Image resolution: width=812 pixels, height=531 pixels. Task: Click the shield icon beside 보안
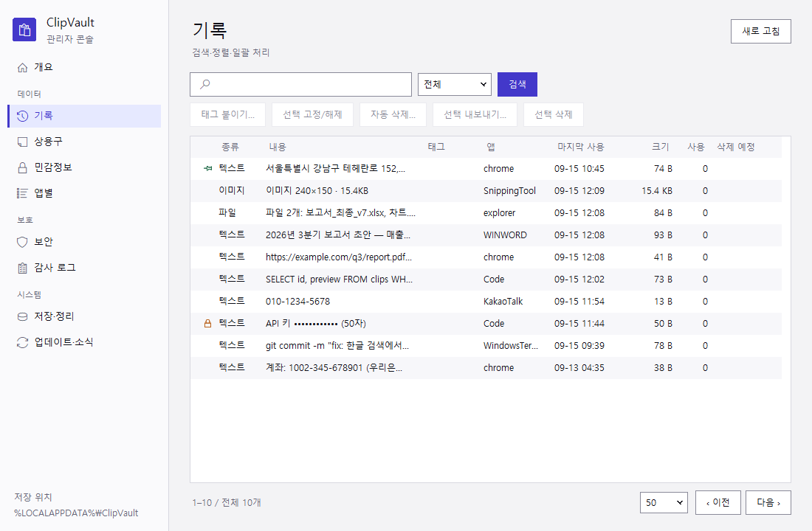(x=22, y=242)
